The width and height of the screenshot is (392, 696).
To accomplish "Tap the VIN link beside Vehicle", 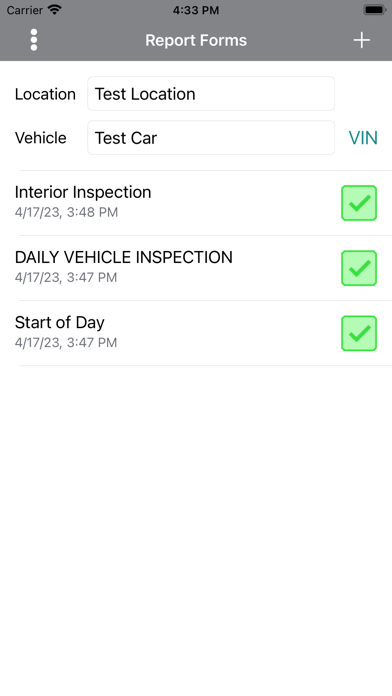I will pos(363,138).
